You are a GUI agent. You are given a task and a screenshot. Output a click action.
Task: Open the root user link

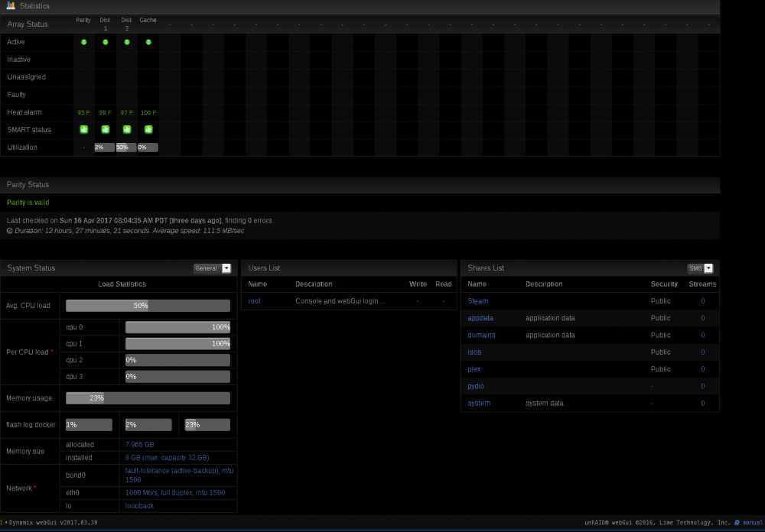254,301
